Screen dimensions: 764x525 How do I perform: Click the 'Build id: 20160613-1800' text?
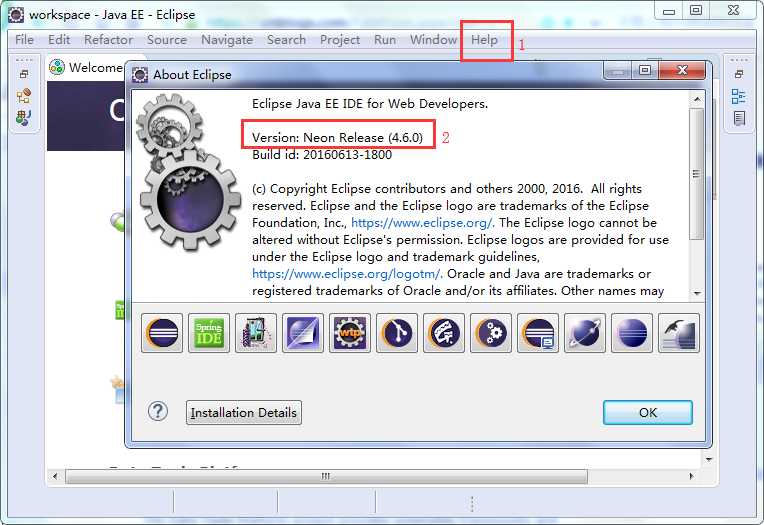[x=322, y=155]
